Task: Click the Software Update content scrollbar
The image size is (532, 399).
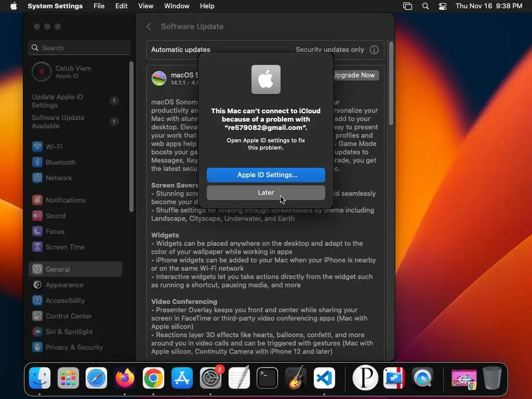Action: (x=391, y=83)
